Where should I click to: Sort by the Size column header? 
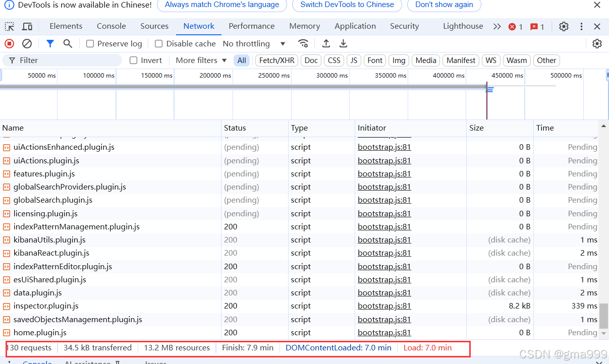[500, 128]
